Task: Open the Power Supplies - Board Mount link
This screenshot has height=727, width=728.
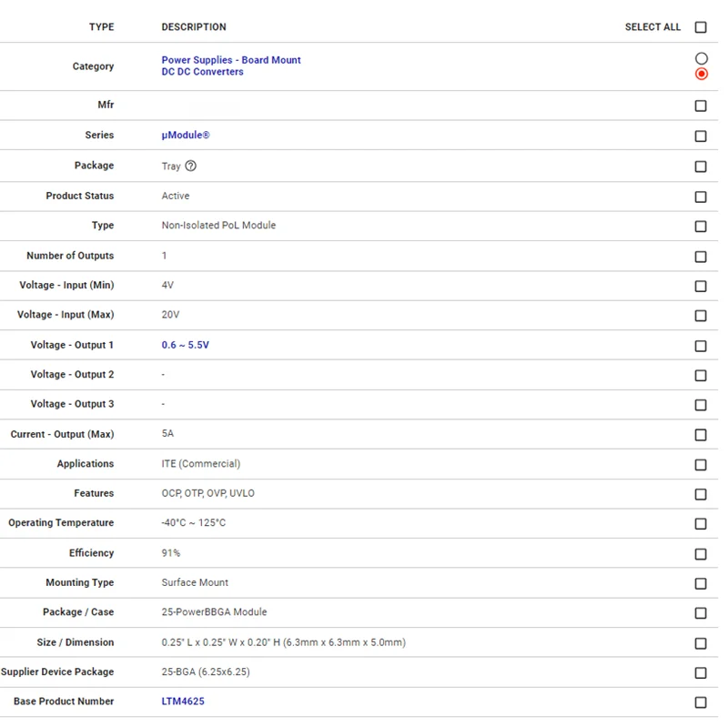Action: (x=231, y=60)
